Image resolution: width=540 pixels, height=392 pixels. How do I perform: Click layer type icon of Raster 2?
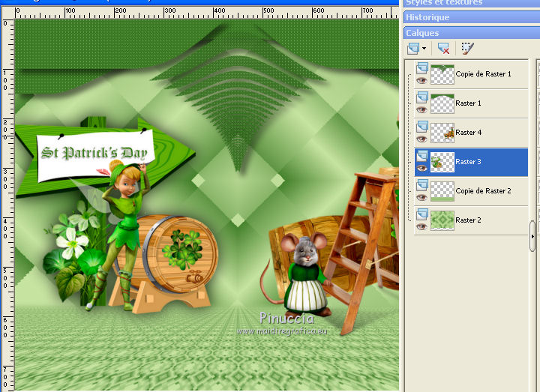[x=422, y=214]
